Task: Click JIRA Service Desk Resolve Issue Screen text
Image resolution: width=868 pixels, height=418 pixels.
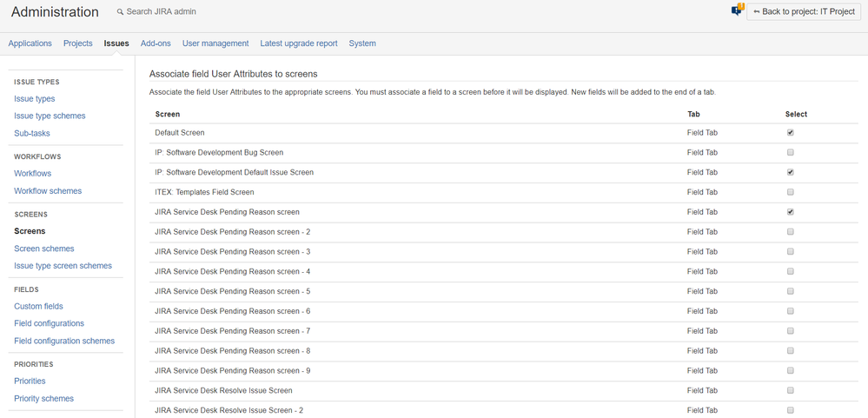Action: click(223, 390)
